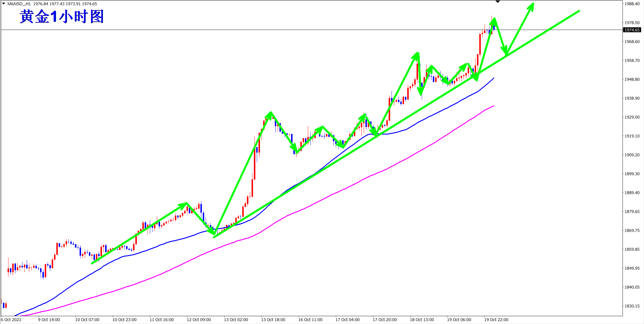Viewport: 644px width, 324px height.
Task: Click the OHLC values 1976.84 1977.43 text
Action: 48,4
